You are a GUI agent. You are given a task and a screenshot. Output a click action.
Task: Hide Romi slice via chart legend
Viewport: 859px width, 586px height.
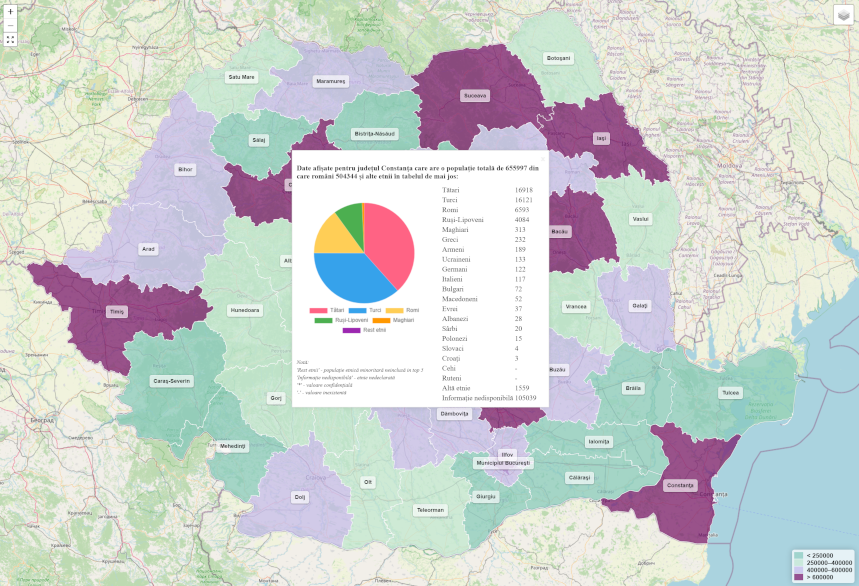(x=402, y=311)
